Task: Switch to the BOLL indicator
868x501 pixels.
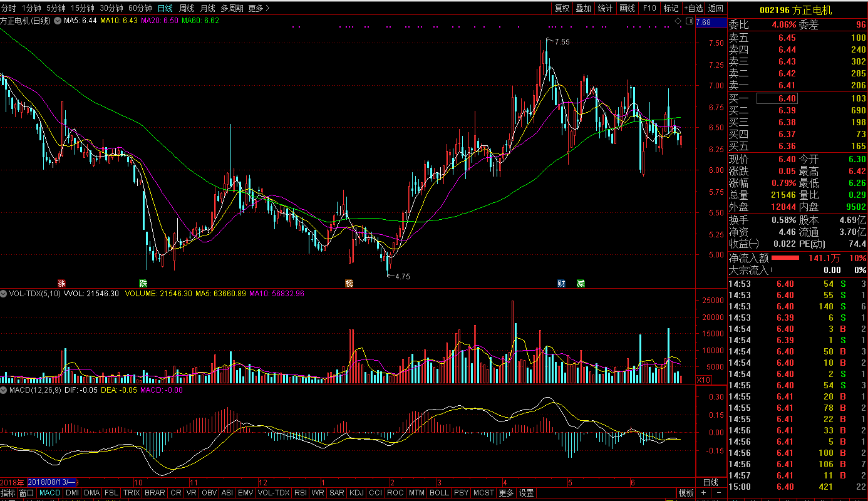Action: [x=439, y=493]
